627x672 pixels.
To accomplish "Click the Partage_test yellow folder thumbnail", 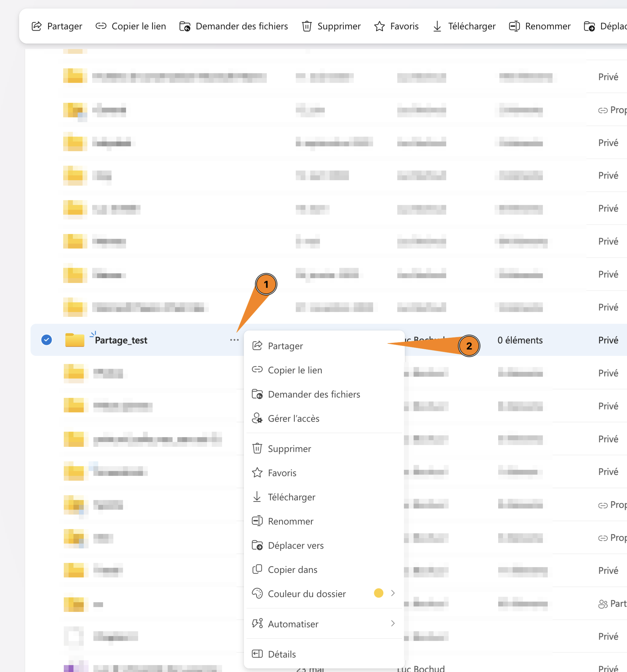I will 75,340.
